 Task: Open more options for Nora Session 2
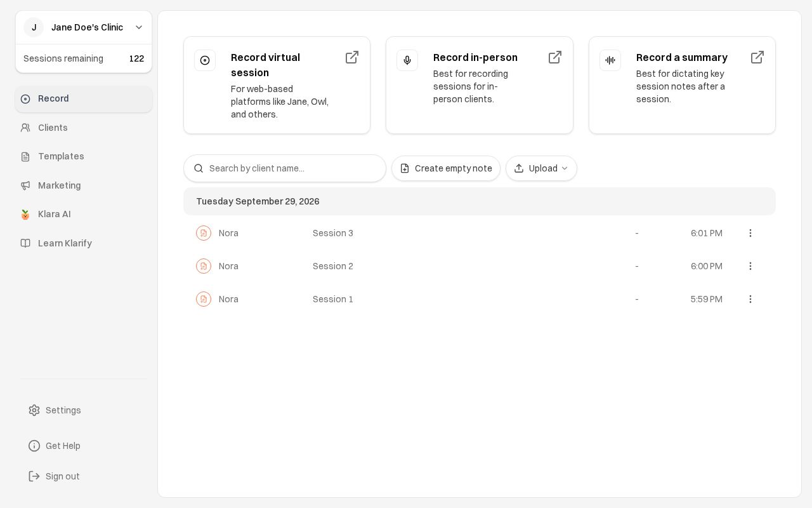750,266
